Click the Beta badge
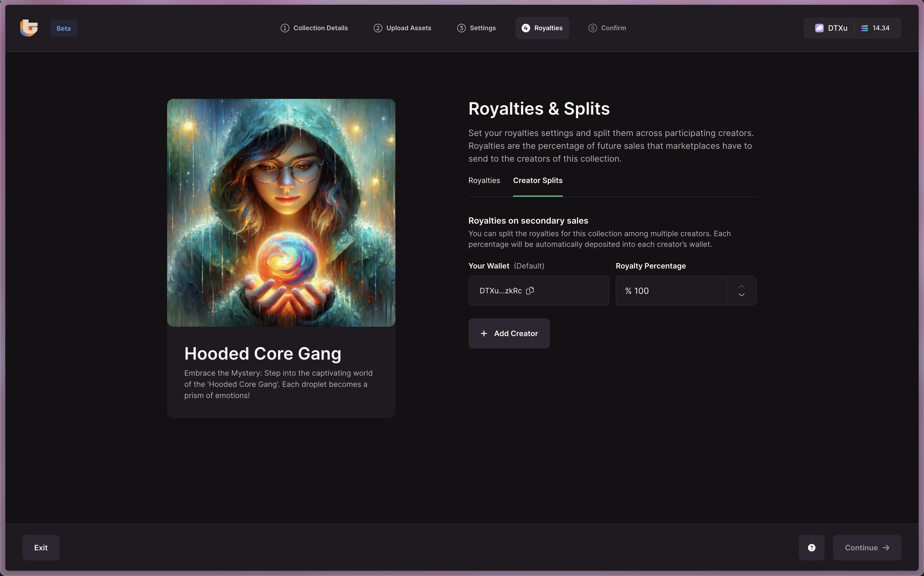This screenshot has height=576, width=924. [64, 29]
